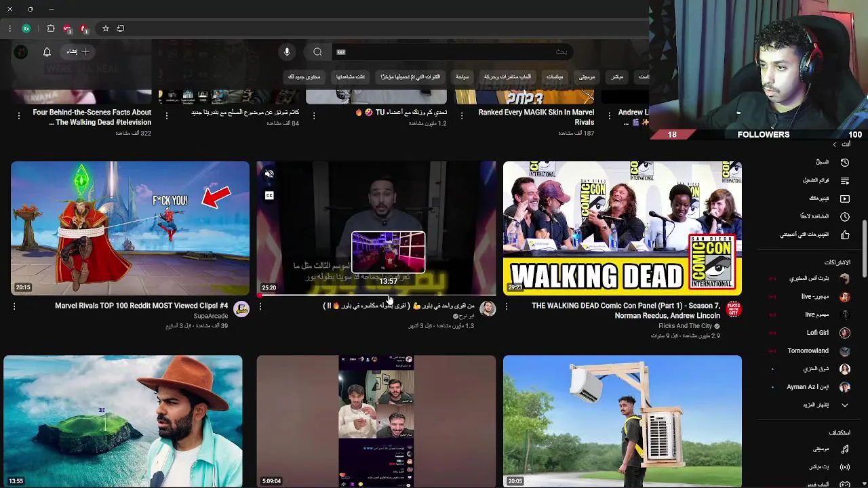The height and width of the screenshot is (488, 868).
Task: Open the Create (إنشاء) plus button
Action: point(77,52)
